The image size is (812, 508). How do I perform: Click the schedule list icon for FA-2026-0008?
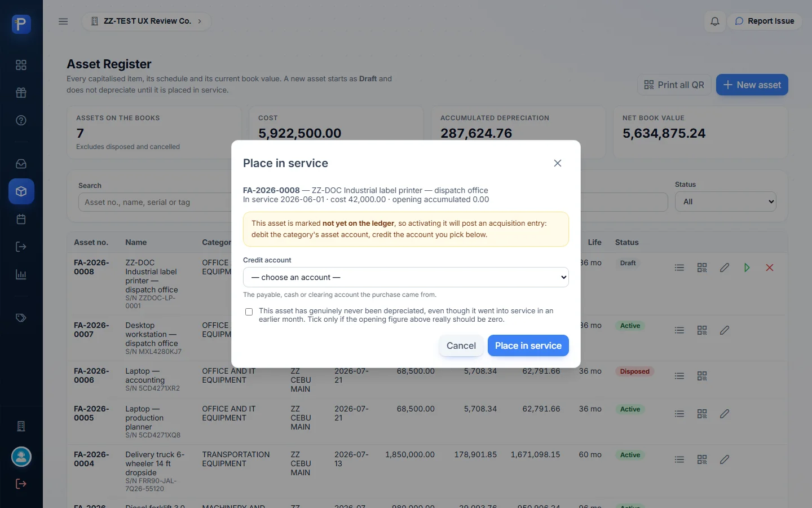(679, 268)
